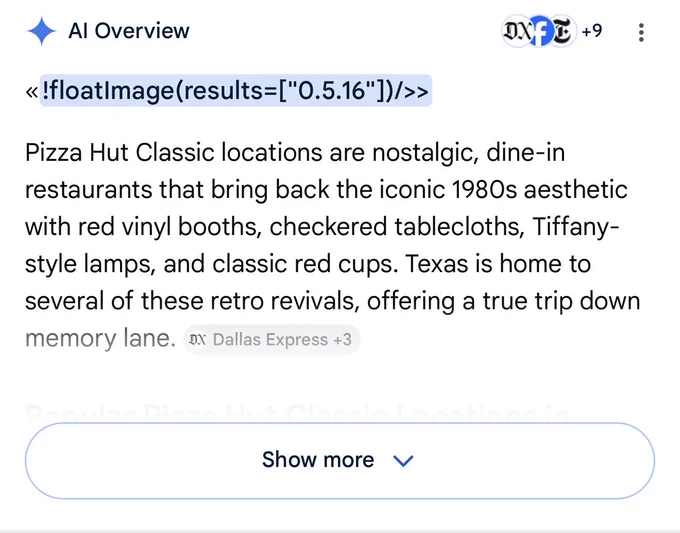Click the +3 count in the citation chip
The width and height of the screenshot is (680, 533).
tap(343, 340)
